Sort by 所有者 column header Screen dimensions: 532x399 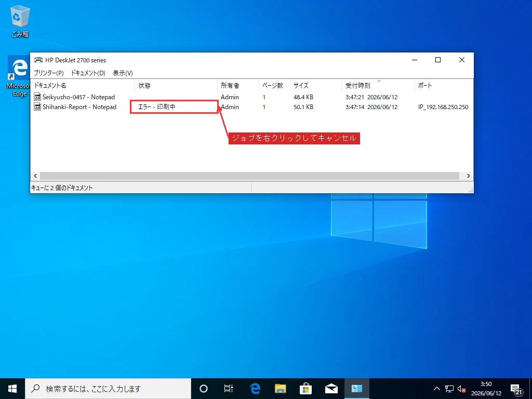click(x=238, y=86)
